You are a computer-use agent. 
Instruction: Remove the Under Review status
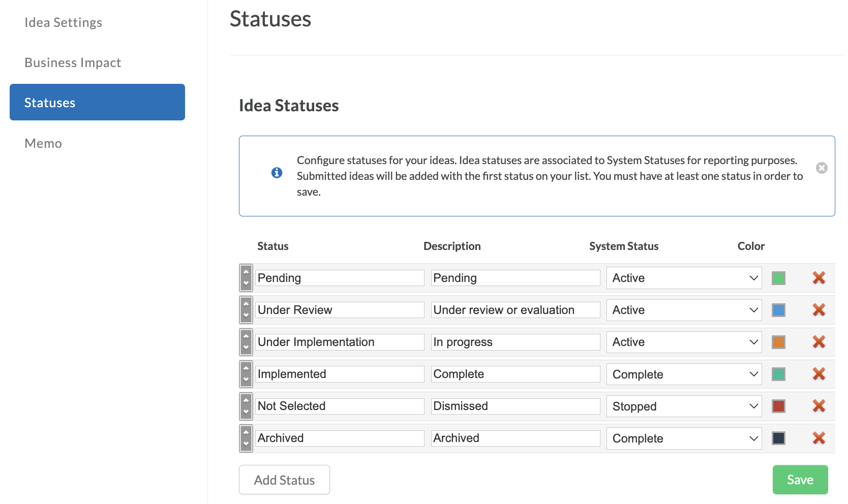tap(819, 310)
